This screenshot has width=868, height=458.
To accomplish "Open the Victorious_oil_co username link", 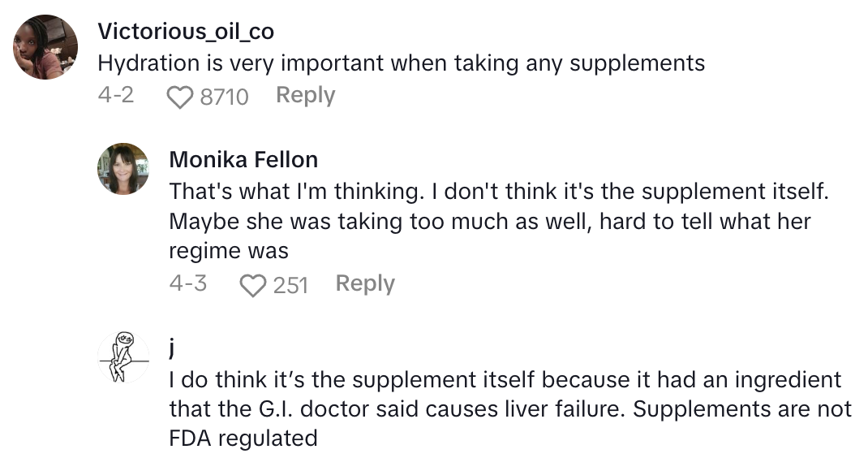I will click(x=185, y=32).
